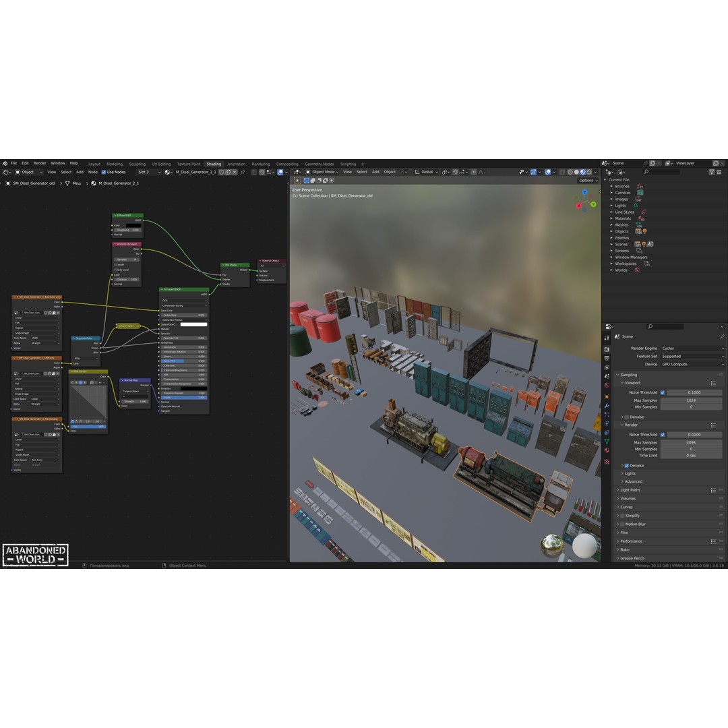This screenshot has height=728, width=728.
Task: Edit the Render Max Samples 4096 field
Action: click(x=692, y=442)
